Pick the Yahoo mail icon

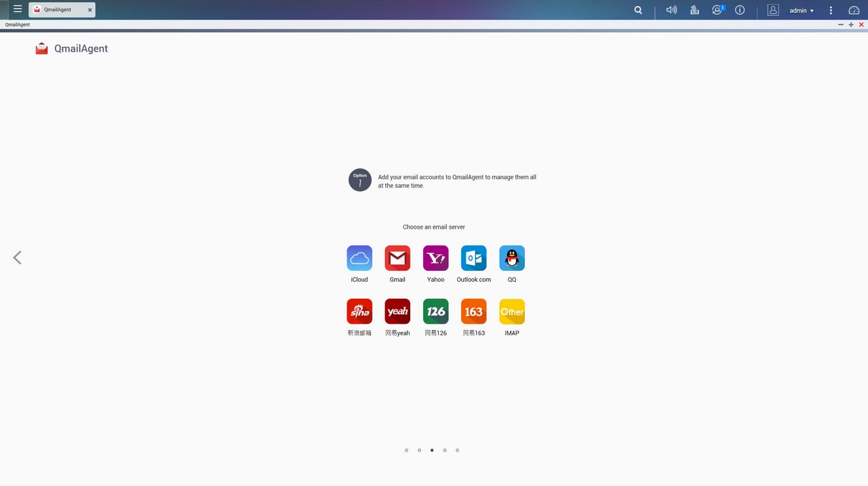click(x=435, y=258)
